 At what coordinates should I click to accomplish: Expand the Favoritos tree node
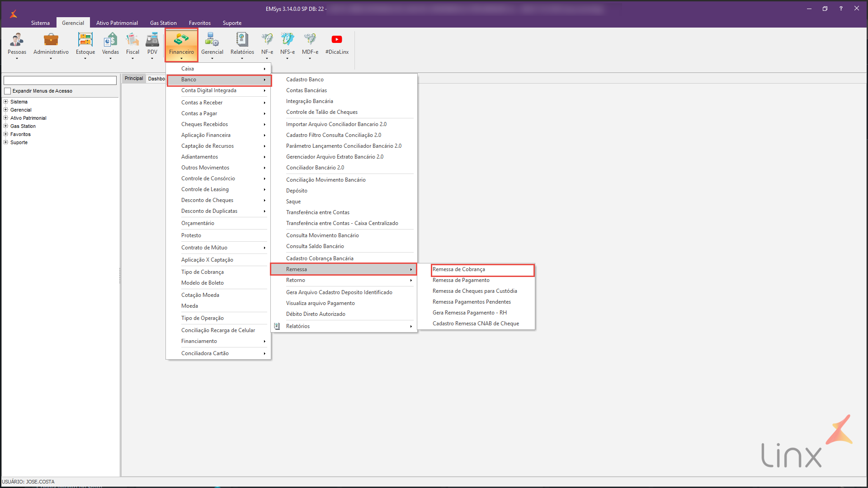pos(6,134)
